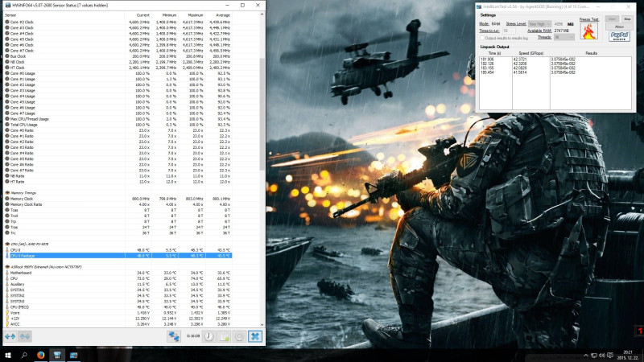Viewport: 644px width, 362px height.
Task: Open HWiNFO sensor settings gear icon
Action: click(x=239, y=336)
